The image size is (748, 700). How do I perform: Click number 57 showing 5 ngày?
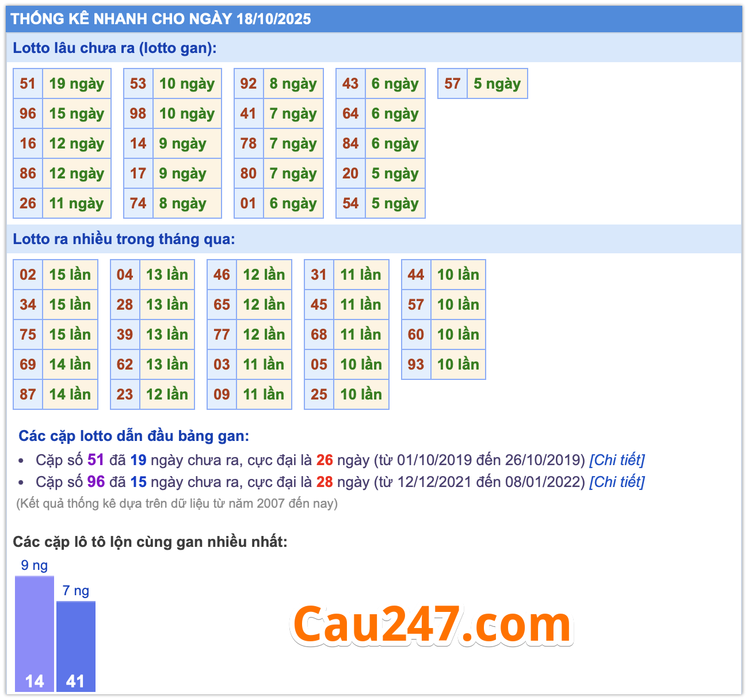[452, 83]
